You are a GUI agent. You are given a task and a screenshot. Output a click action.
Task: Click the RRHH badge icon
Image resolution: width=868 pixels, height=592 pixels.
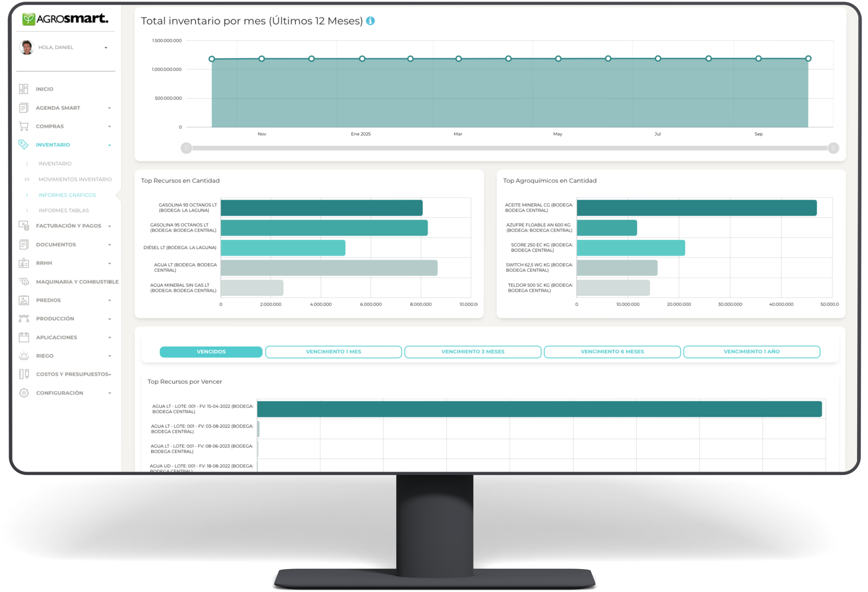click(23, 263)
